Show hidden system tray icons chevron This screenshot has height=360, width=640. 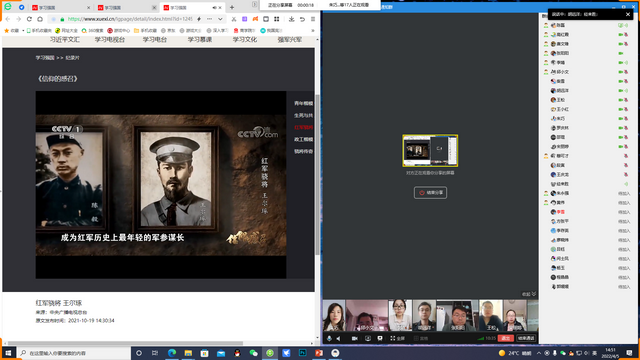539,353
